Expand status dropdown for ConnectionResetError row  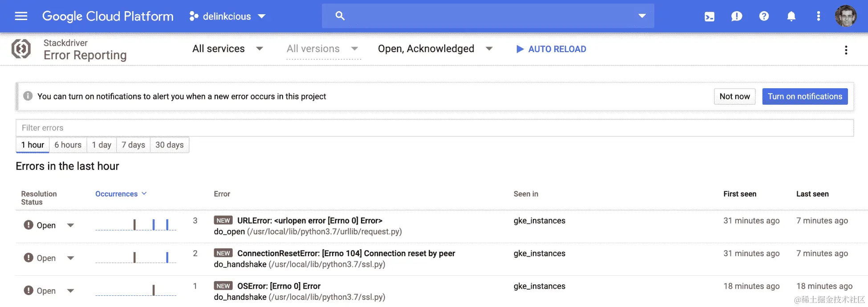point(70,258)
